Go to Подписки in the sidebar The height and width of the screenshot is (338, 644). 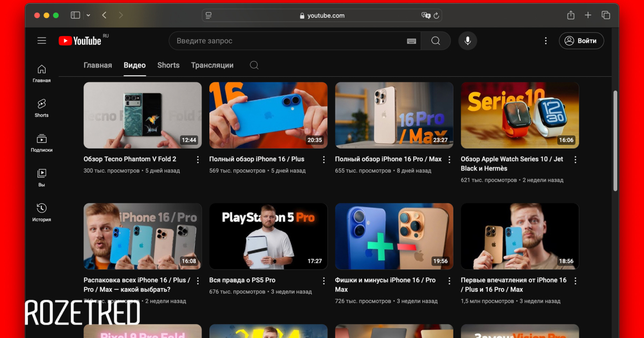(41, 143)
